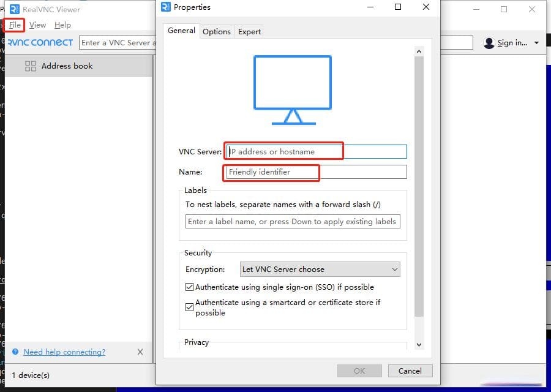Click the blue monitor image

pos(293,89)
